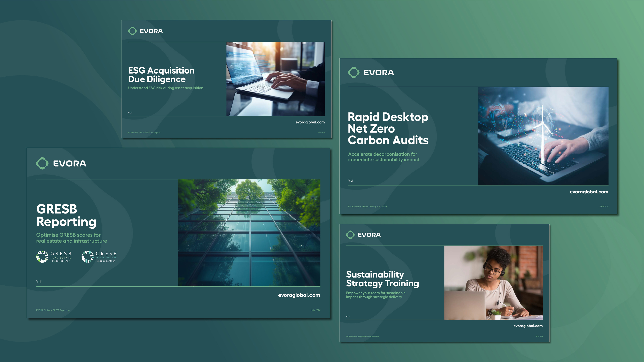Click the EVORA logo icon on ESG brochure
This screenshot has width=644, height=362.
(132, 31)
